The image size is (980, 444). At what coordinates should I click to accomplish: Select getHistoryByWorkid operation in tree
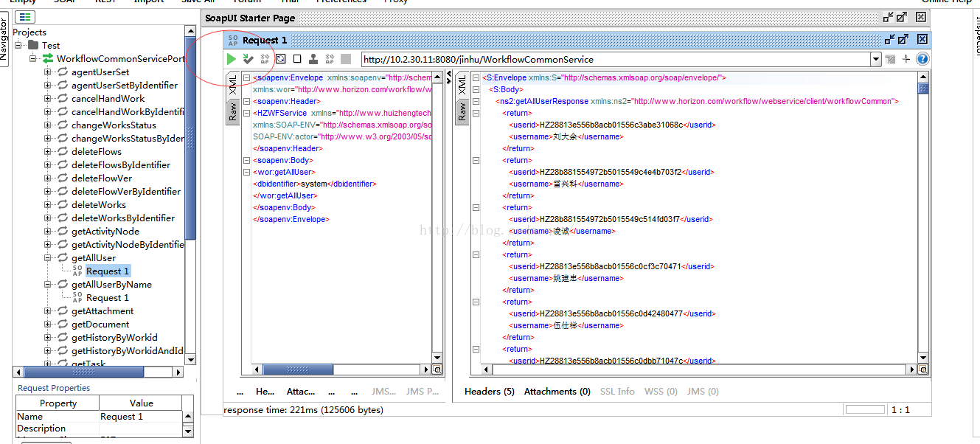[114, 337]
